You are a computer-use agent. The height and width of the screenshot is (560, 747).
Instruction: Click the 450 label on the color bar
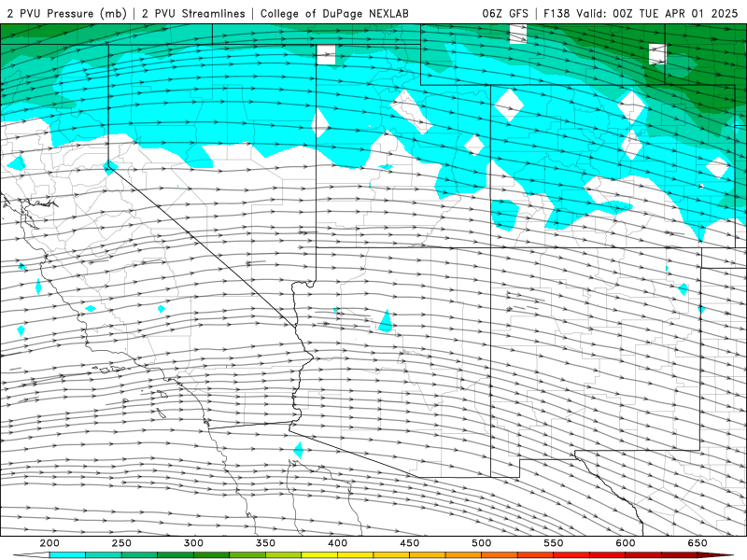pyautogui.click(x=409, y=543)
